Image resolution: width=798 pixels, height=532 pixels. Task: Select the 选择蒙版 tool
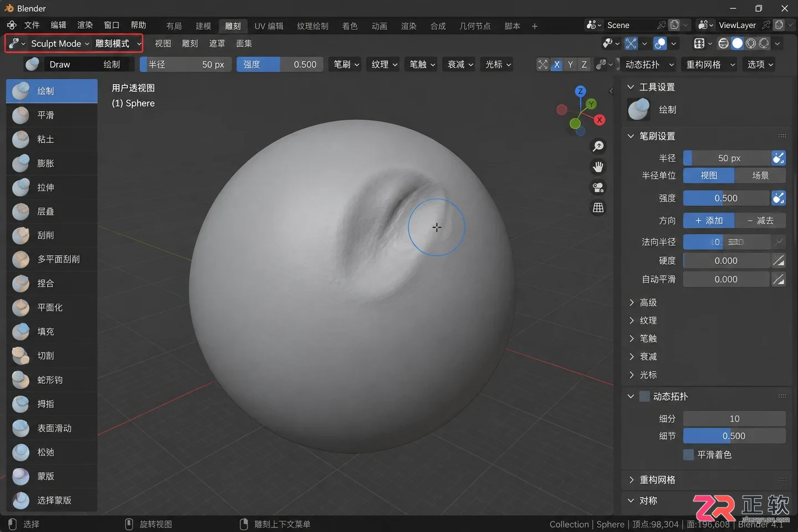[x=52, y=500]
